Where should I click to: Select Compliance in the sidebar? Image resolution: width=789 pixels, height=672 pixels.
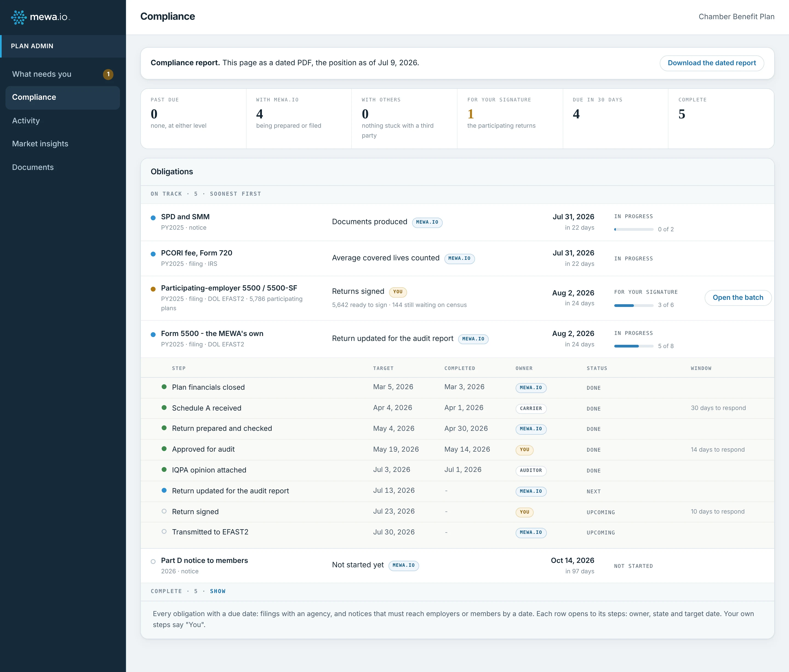pyautogui.click(x=63, y=98)
